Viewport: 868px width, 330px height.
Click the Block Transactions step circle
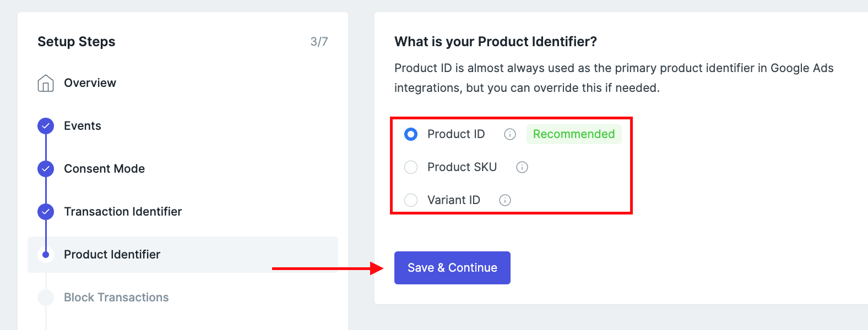point(46,298)
